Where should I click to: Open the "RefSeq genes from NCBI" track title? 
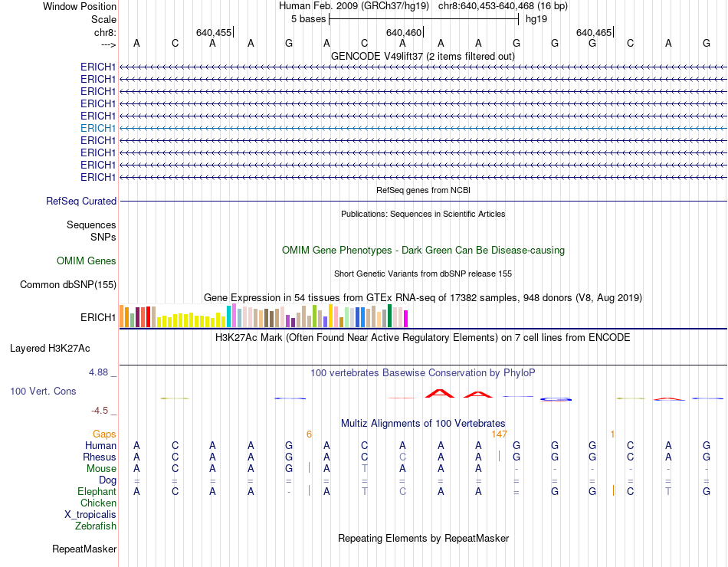click(423, 190)
